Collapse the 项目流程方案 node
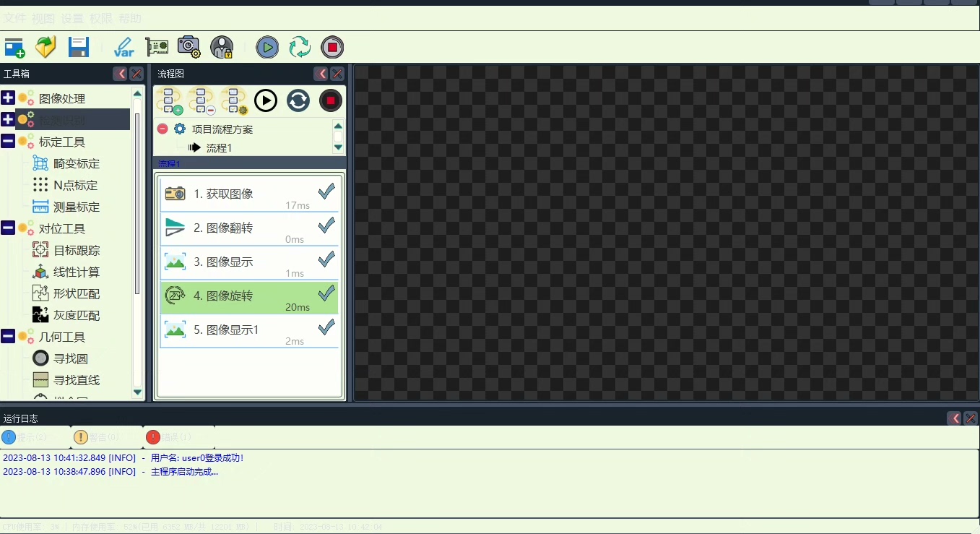 point(162,129)
